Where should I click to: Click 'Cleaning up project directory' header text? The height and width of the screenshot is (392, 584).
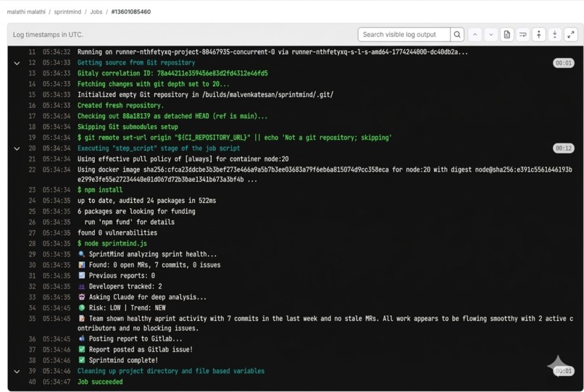pos(171,371)
